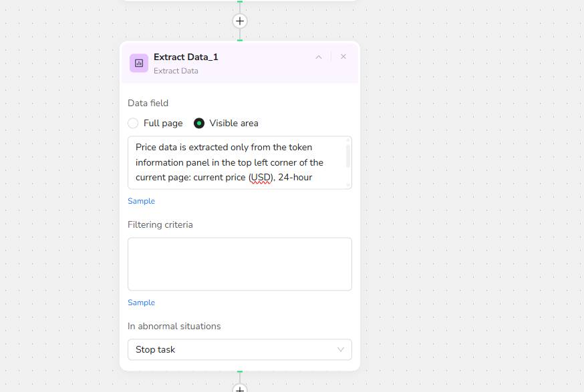584x392 pixels.
Task: Close the Extract Data_1 node
Action: click(343, 57)
